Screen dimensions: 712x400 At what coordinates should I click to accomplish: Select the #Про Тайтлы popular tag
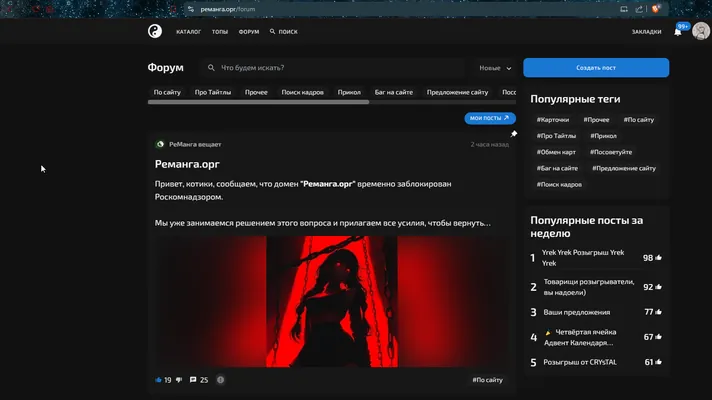[556, 136]
